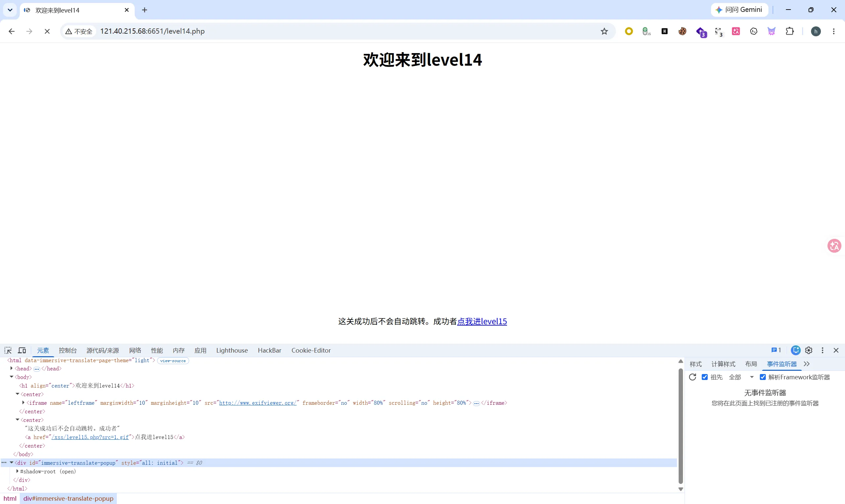Open the purple extension with badge 3
The image size is (845, 504).
pos(701,32)
